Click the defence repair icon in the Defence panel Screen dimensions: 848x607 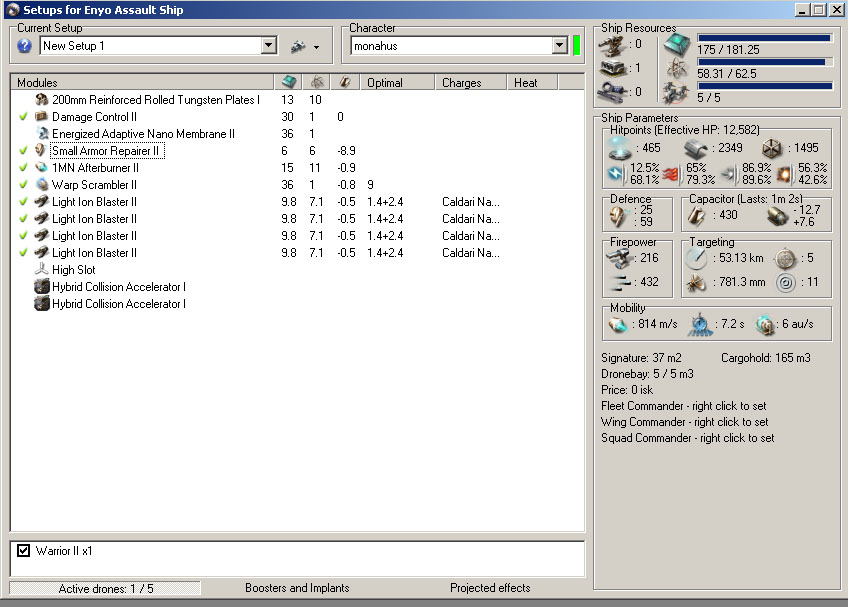pyautogui.click(x=619, y=216)
